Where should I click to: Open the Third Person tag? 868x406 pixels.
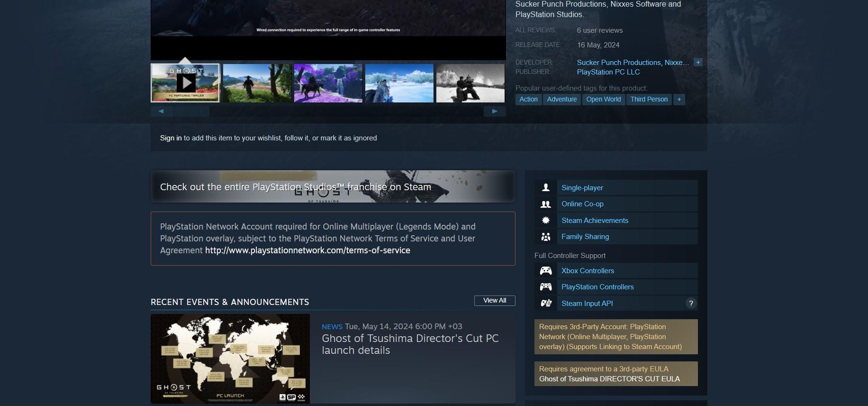(x=649, y=100)
